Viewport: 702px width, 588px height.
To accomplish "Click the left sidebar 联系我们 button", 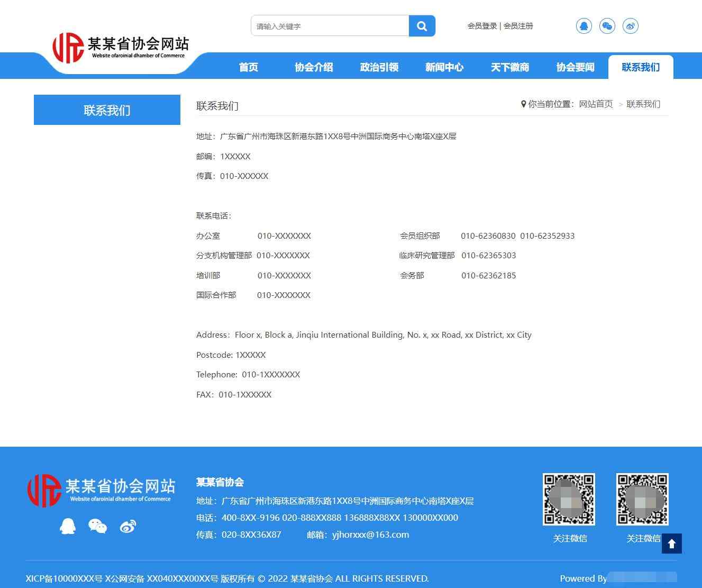I will [107, 110].
